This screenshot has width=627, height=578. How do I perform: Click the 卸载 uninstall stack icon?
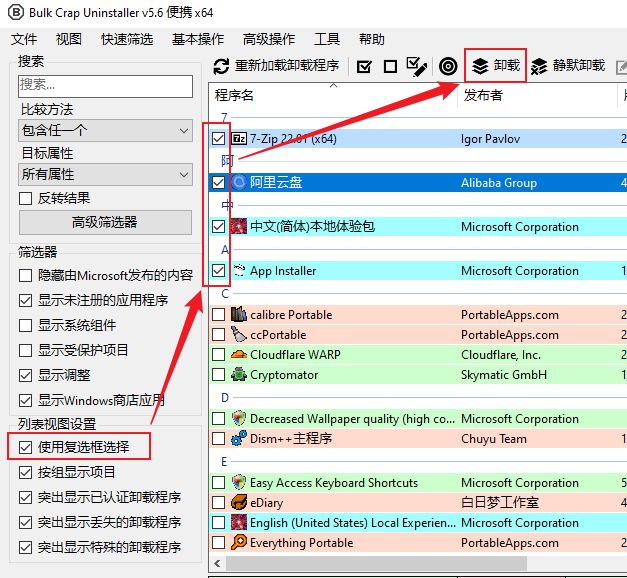point(480,66)
